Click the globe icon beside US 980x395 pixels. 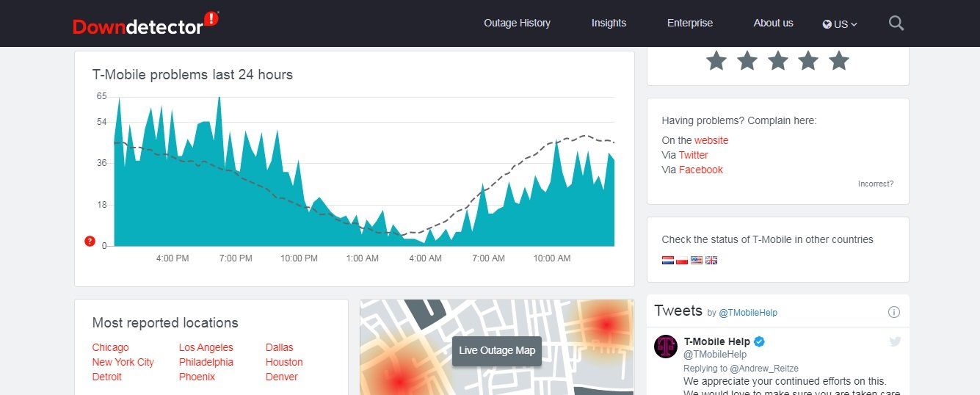(x=827, y=24)
